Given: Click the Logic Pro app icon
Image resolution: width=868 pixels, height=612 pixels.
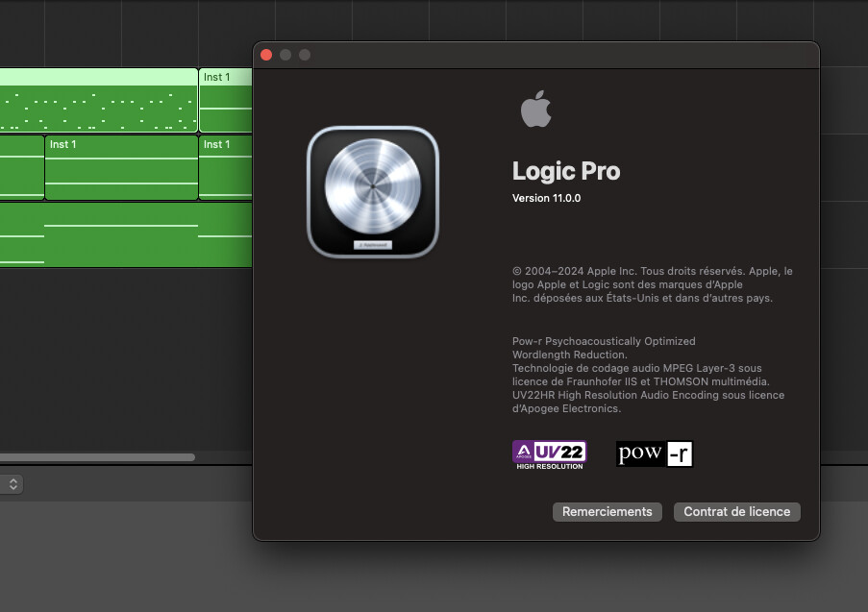Looking at the screenshot, I should [x=373, y=192].
